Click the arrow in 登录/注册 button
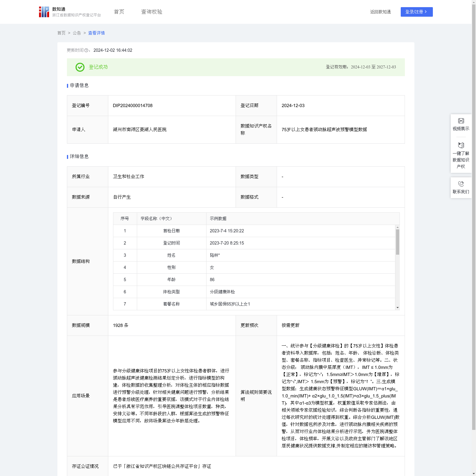 point(426,12)
